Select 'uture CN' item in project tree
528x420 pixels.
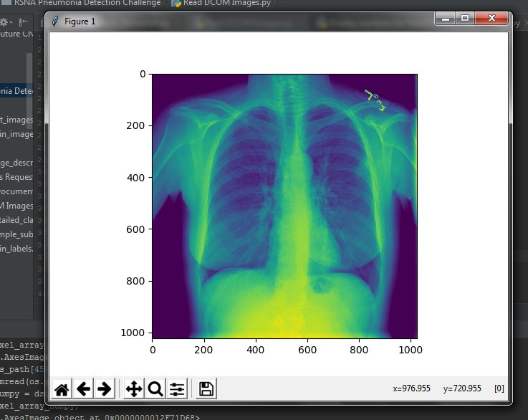pos(16,34)
